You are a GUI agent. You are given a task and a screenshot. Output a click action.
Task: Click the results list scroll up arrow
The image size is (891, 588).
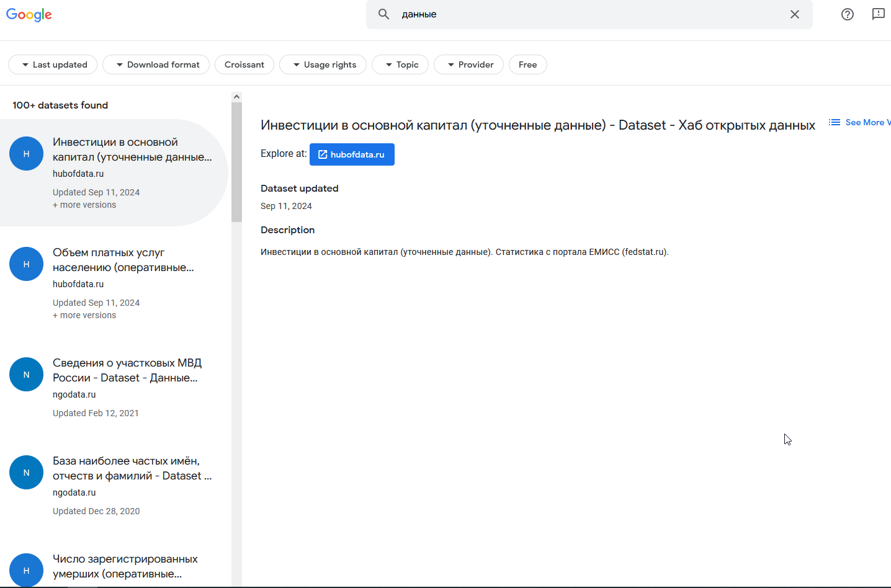[x=236, y=97]
